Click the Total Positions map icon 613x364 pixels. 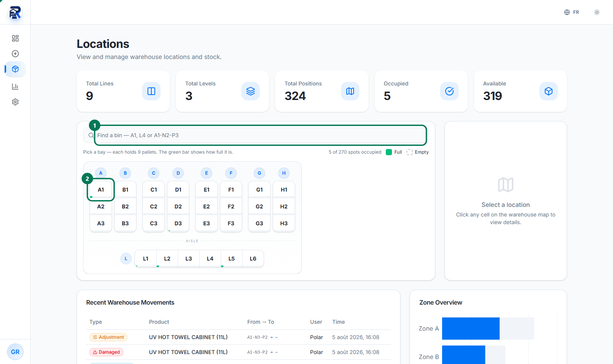click(350, 91)
